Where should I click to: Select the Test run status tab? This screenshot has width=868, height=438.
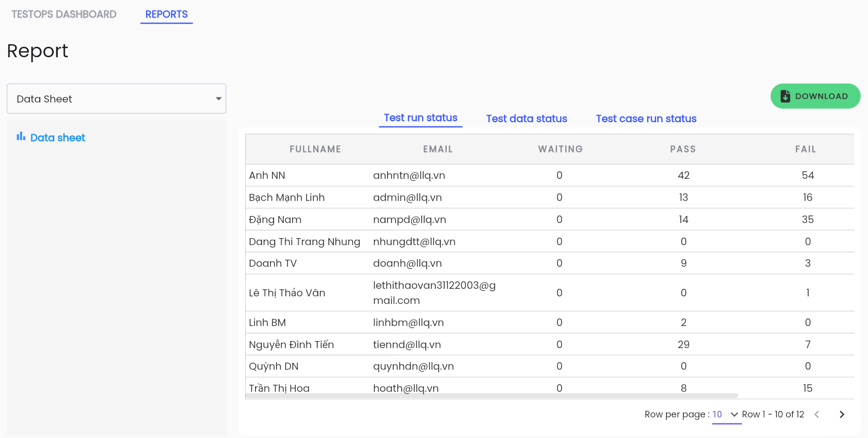tap(421, 118)
